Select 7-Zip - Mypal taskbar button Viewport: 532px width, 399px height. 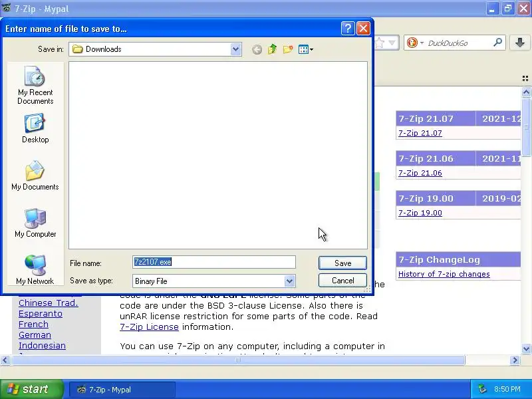(122, 390)
